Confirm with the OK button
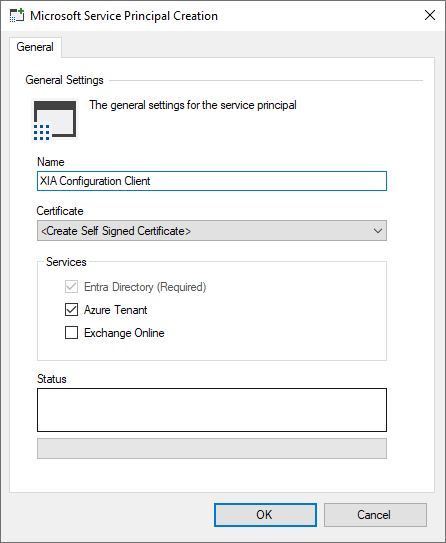Screen dimensions: 446x543 click(265, 515)
